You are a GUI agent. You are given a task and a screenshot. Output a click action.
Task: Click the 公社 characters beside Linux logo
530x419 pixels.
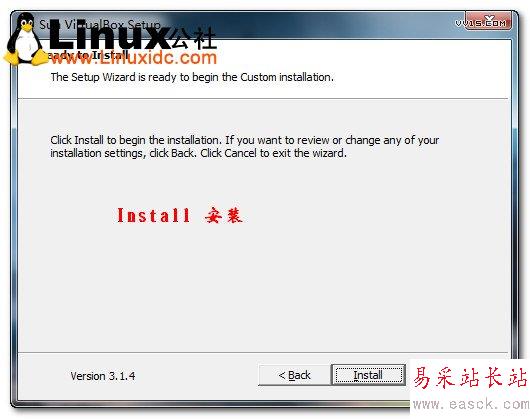[193, 38]
